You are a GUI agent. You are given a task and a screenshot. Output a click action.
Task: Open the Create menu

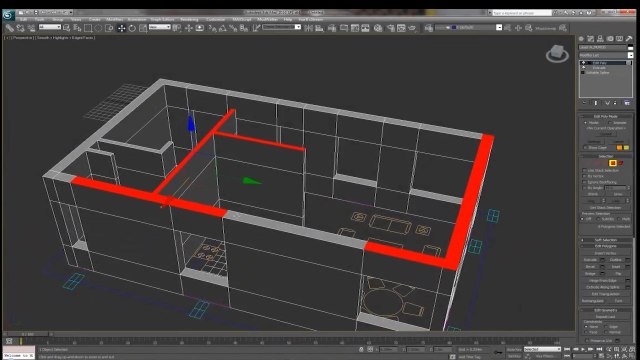tap(95, 19)
